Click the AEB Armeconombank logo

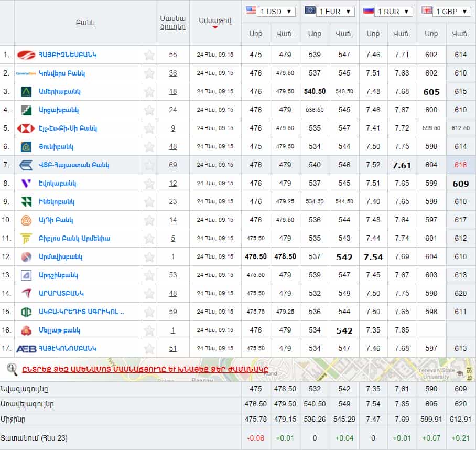pyautogui.click(x=26, y=349)
